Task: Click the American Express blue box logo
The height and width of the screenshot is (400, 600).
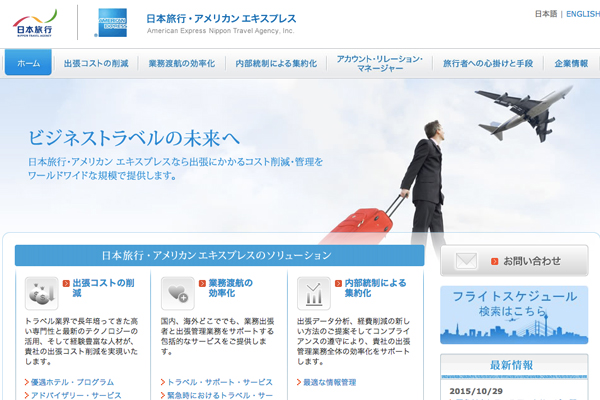Action: point(112,23)
